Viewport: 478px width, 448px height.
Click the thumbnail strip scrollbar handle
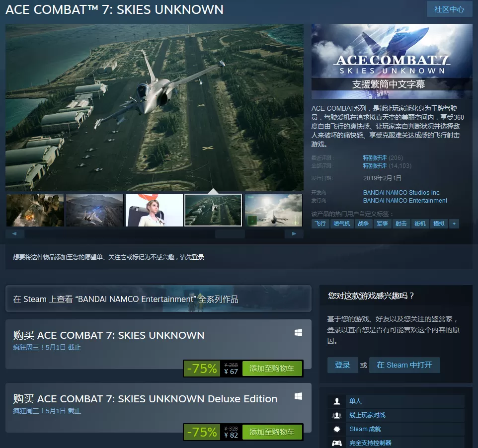click(x=230, y=234)
